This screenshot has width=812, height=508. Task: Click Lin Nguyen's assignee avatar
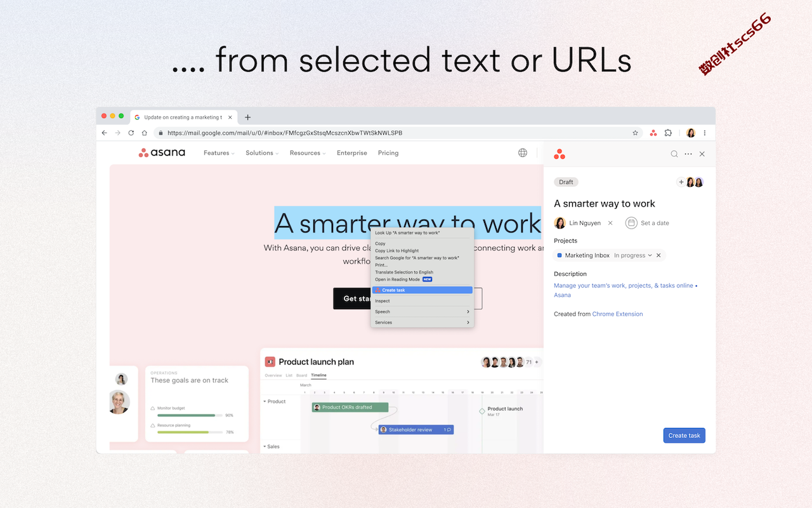tap(560, 223)
